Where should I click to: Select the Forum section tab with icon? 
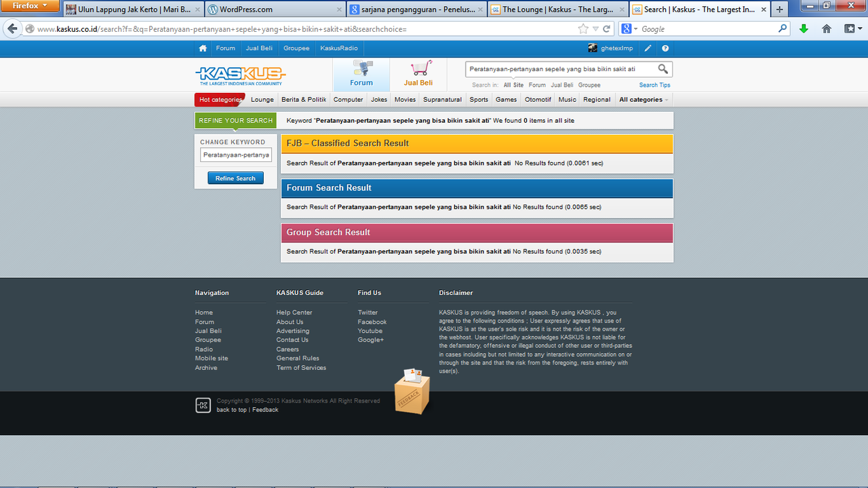pyautogui.click(x=361, y=75)
